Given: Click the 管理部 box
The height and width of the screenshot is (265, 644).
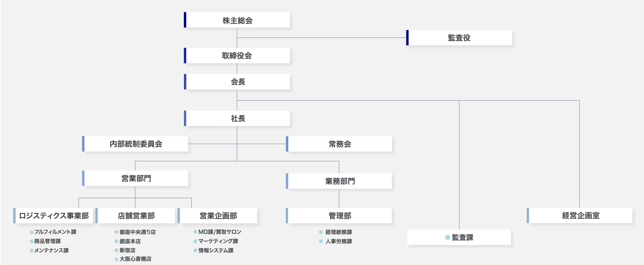Looking at the screenshot, I should click(x=339, y=216).
